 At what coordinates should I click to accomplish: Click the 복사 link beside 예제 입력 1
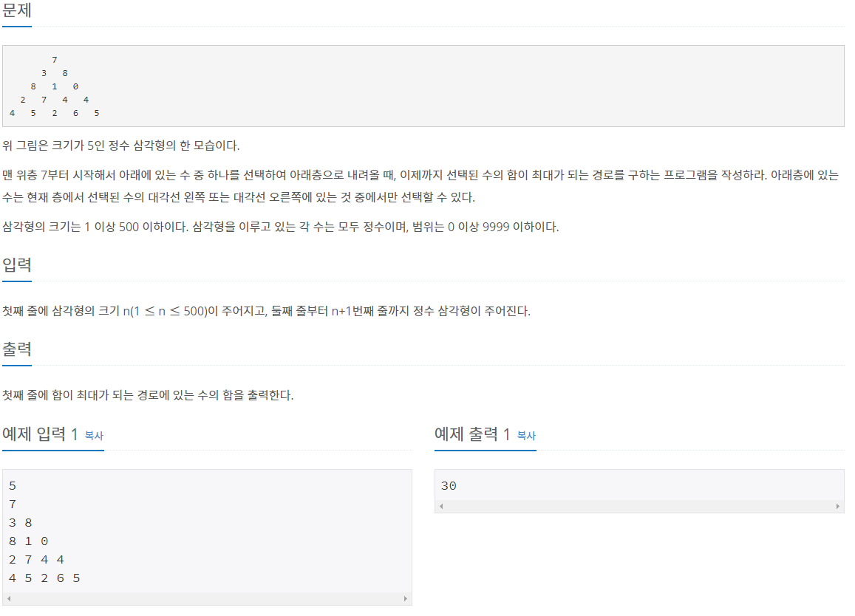click(x=94, y=436)
